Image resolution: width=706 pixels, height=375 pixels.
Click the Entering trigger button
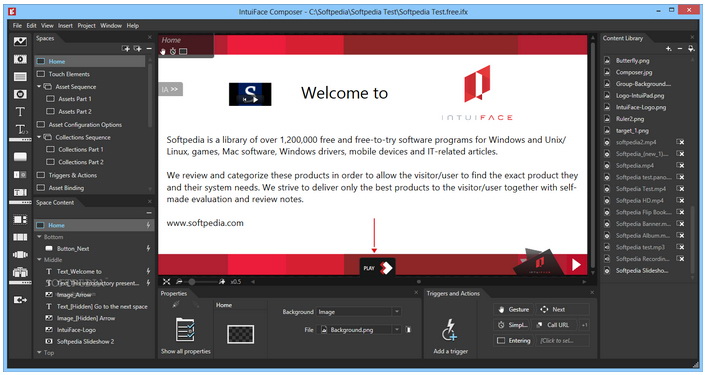tap(513, 341)
